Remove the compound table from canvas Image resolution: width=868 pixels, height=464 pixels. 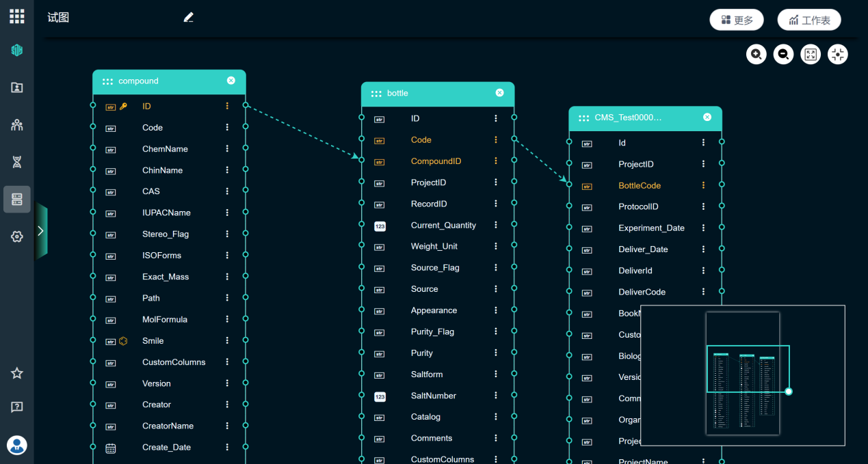(x=231, y=81)
